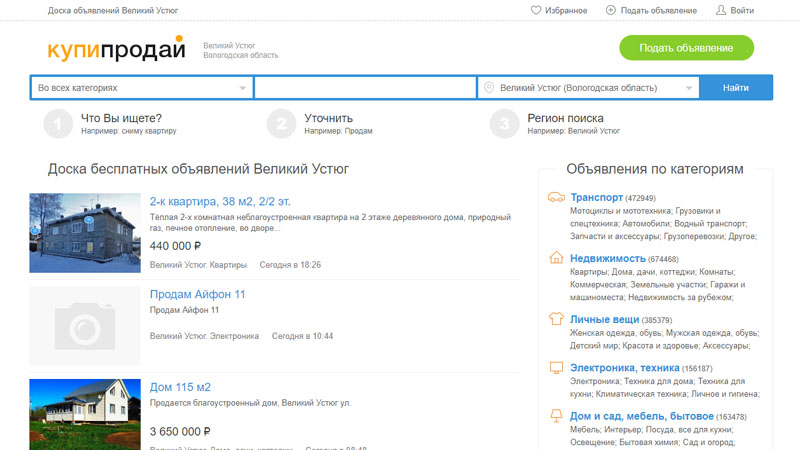The width and height of the screenshot is (800, 450).
Task: Expand the Великий Устюг region dropdown
Action: (x=588, y=88)
